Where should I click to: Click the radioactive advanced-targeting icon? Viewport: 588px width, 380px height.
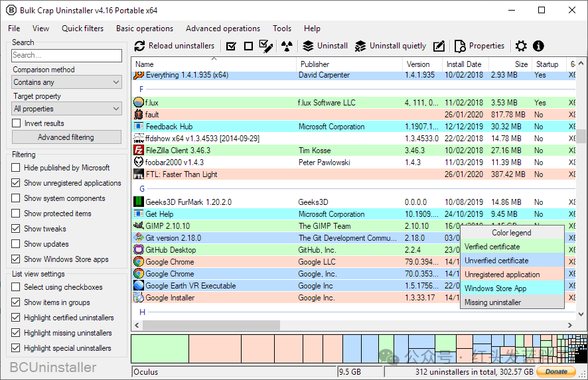tap(287, 46)
